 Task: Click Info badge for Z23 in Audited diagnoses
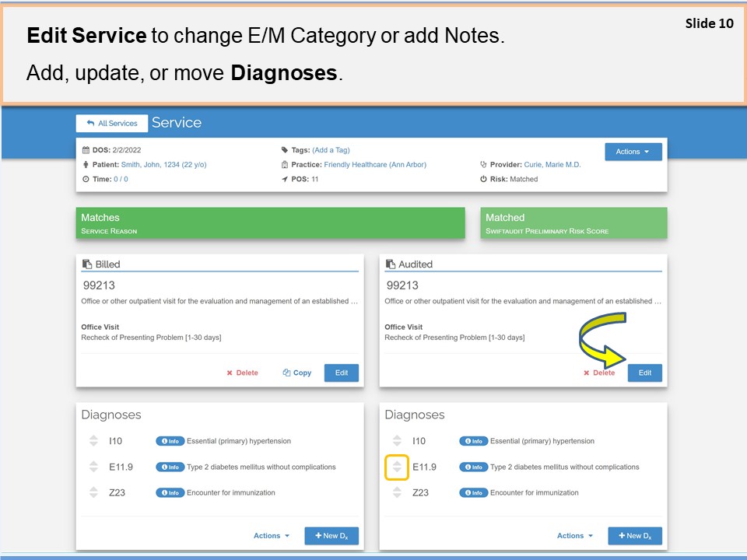[473, 493]
